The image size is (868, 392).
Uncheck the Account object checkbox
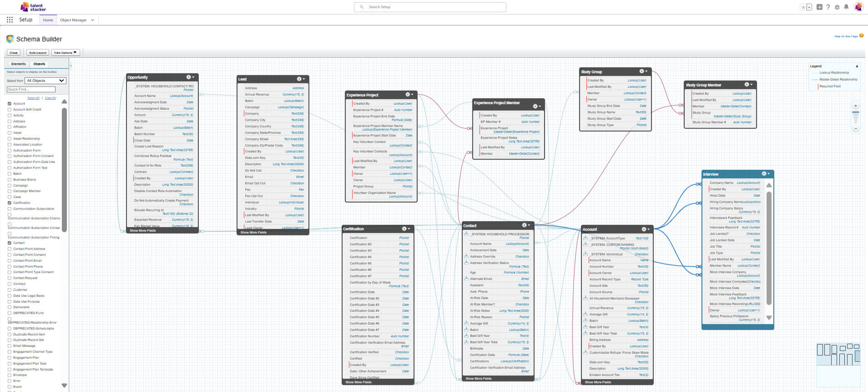[x=10, y=104]
